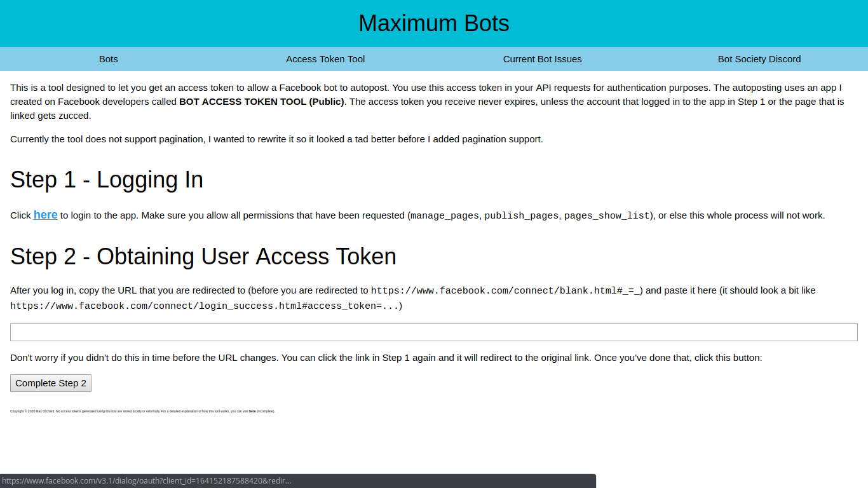Screen dimensions: 868x488
Task: Click the blank.html#_=_ URL text
Action: tap(506, 290)
